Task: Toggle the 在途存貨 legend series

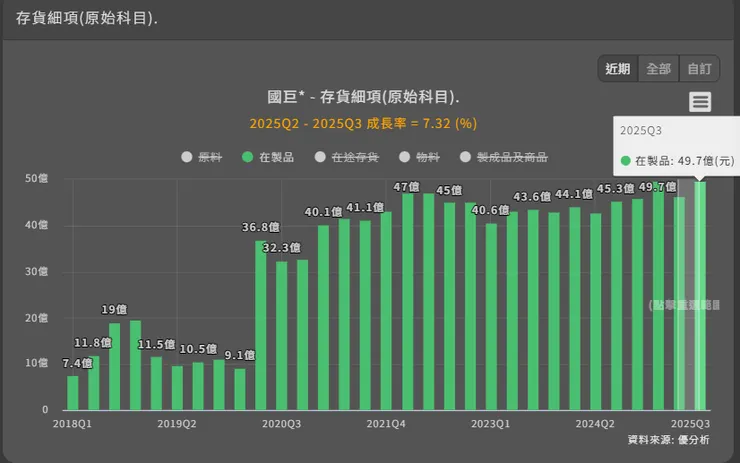Action: tap(346, 157)
